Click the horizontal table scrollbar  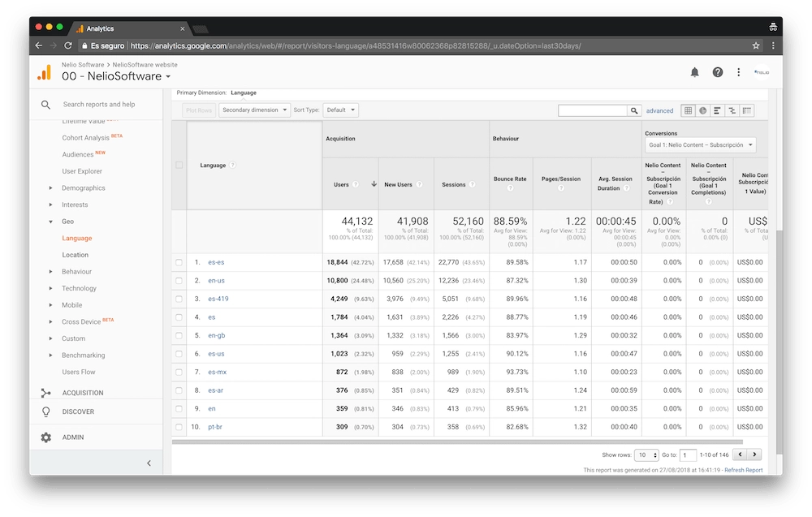tap(457, 442)
